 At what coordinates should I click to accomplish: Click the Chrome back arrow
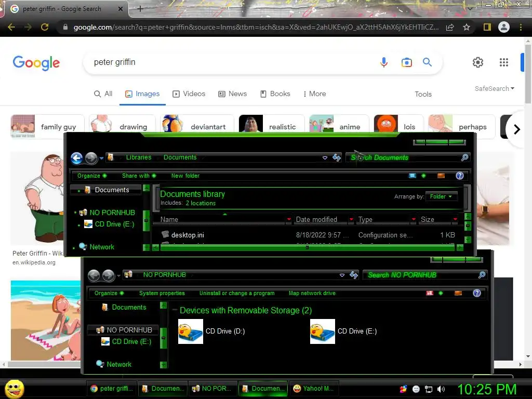click(11, 27)
